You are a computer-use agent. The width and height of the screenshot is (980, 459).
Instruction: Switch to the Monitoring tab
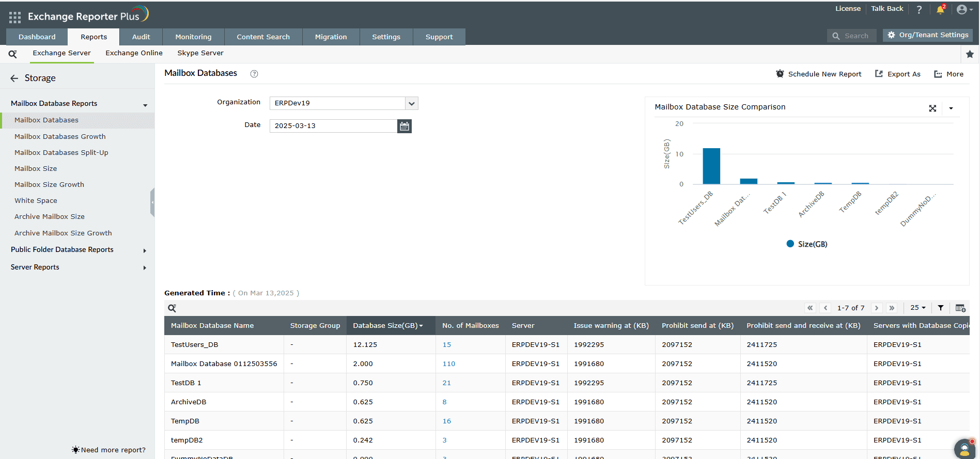coord(193,37)
